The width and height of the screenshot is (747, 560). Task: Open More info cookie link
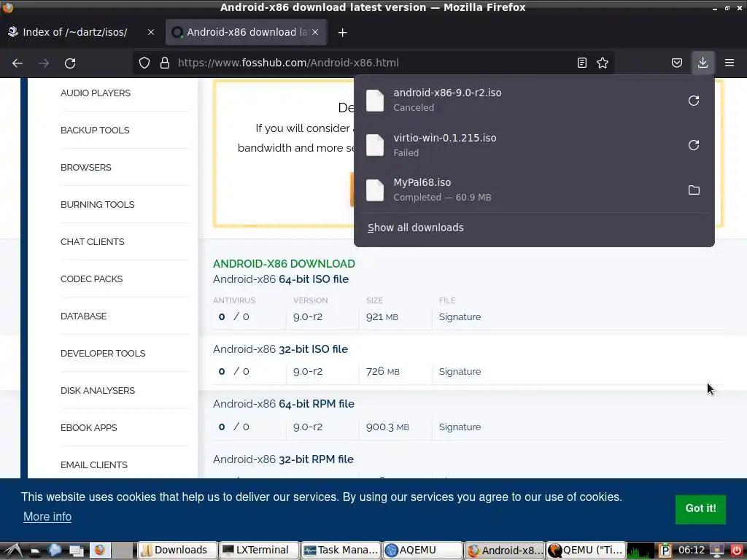tap(47, 516)
